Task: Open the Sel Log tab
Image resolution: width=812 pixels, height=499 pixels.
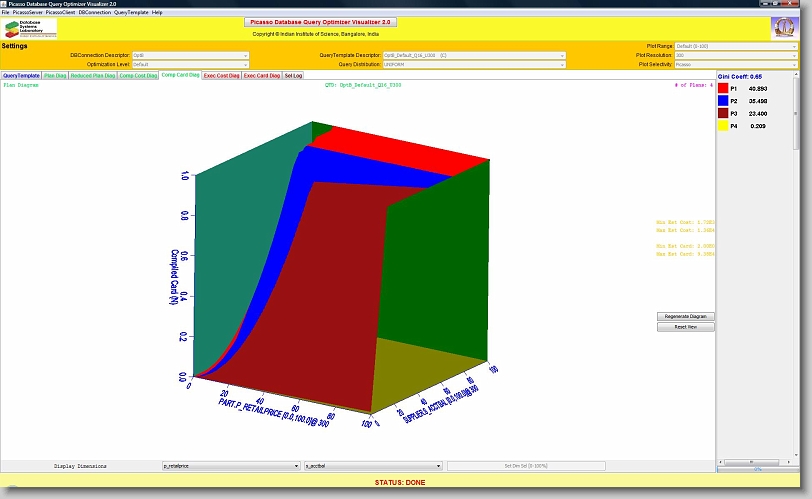Action: tap(294, 75)
